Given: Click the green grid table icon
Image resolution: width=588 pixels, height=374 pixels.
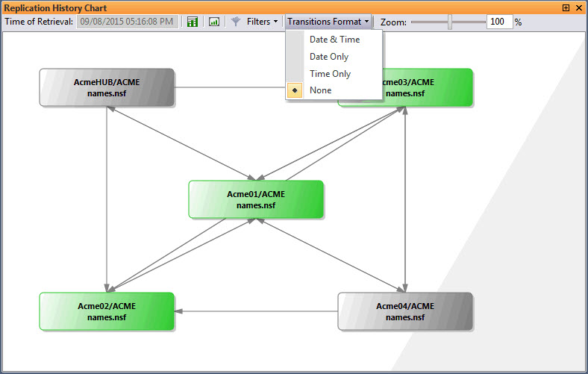Looking at the screenshot, I should 193,22.
